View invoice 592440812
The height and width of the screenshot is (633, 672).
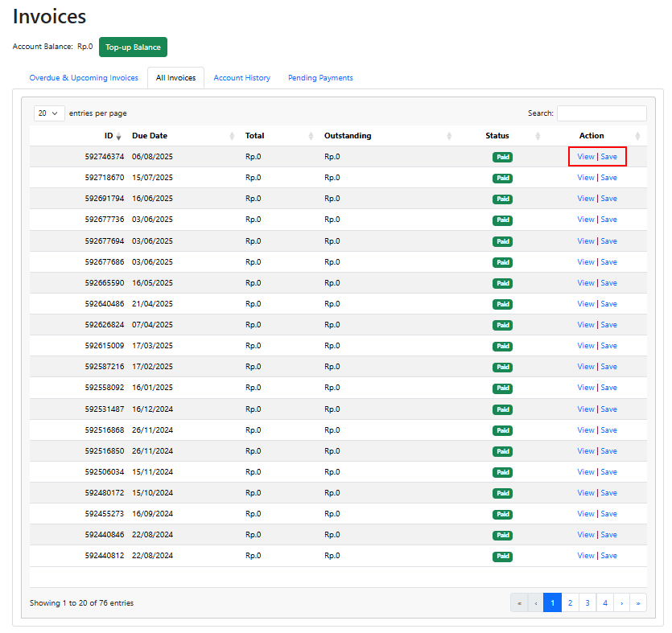pyautogui.click(x=585, y=557)
